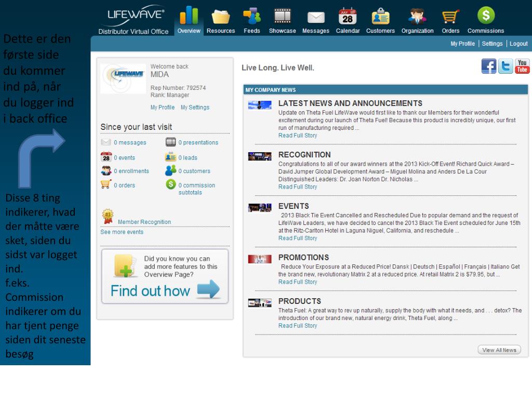Open the Calendar icon in navigation

(348, 16)
